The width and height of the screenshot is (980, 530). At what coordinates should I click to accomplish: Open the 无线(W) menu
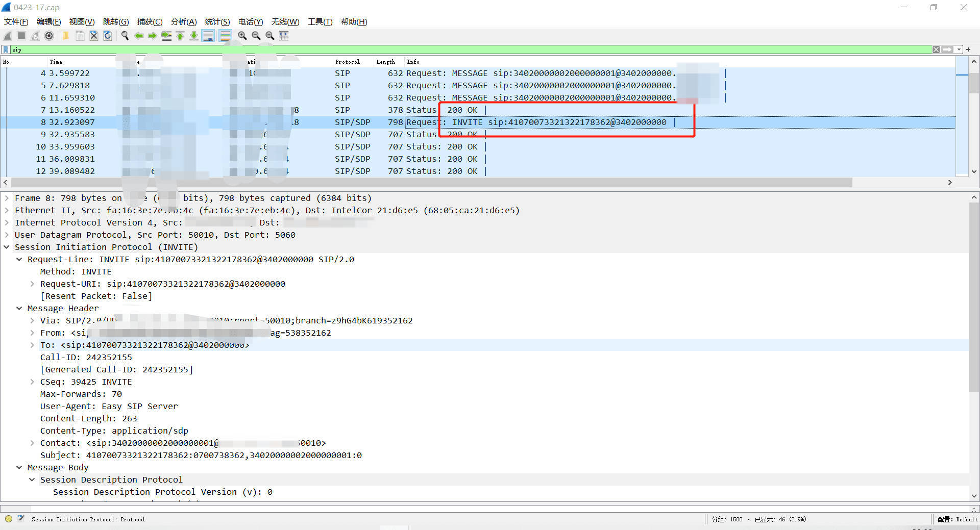pyautogui.click(x=285, y=22)
